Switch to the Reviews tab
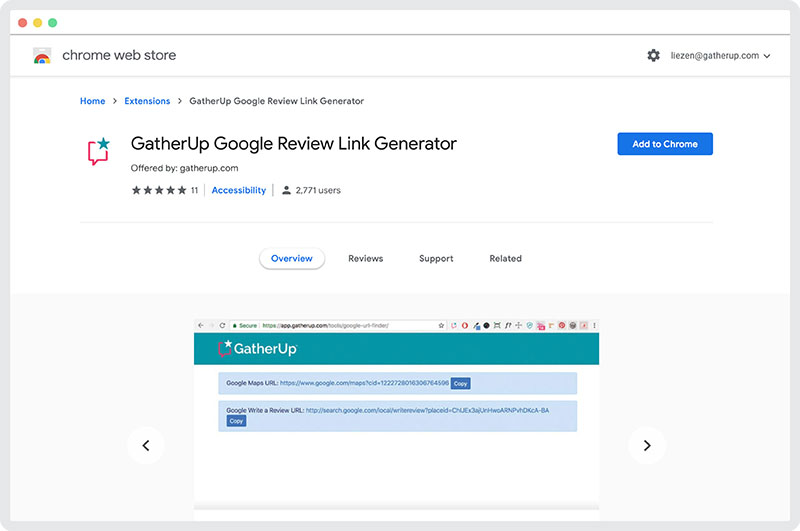This screenshot has width=800, height=531. [365, 259]
